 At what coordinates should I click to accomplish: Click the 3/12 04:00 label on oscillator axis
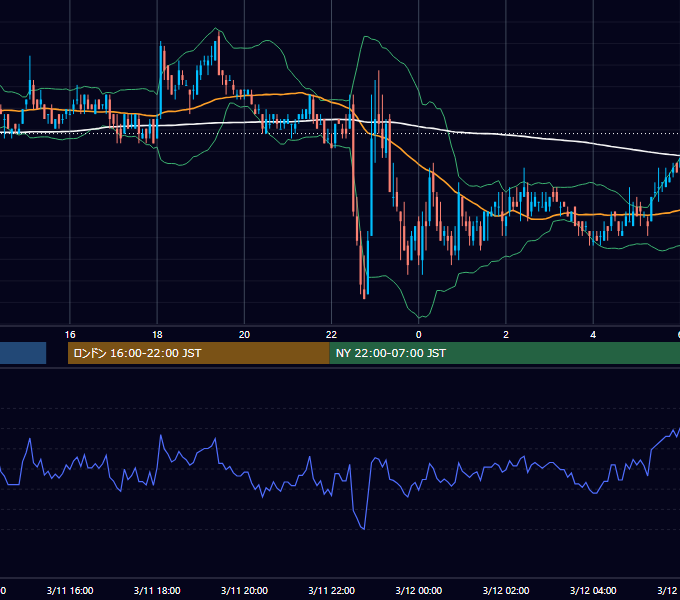click(x=593, y=590)
